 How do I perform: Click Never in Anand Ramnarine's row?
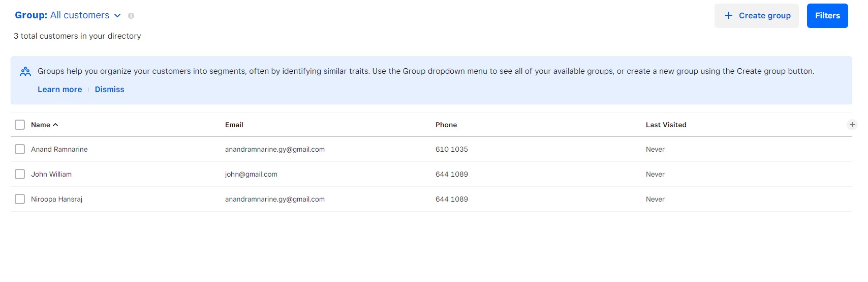coord(655,149)
